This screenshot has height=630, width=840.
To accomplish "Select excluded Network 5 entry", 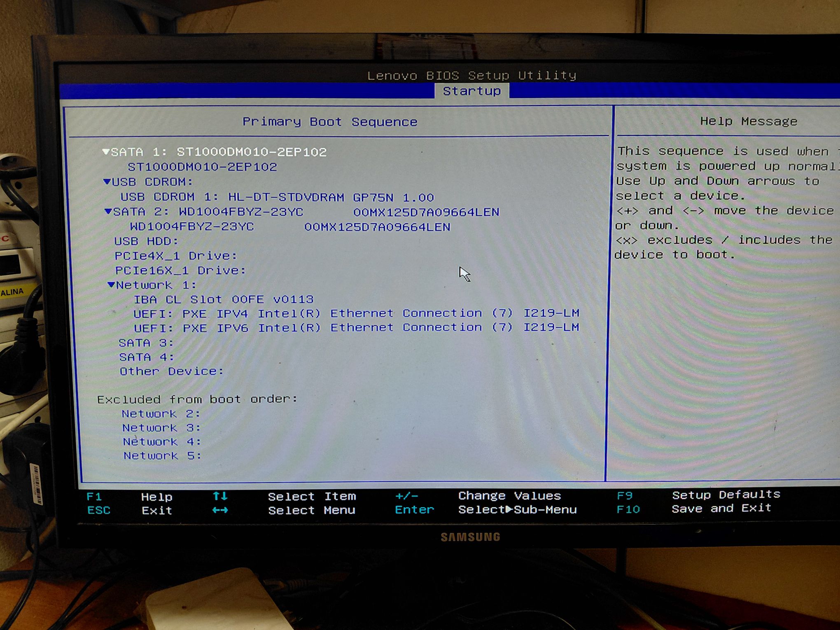I will [x=162, y=456].
